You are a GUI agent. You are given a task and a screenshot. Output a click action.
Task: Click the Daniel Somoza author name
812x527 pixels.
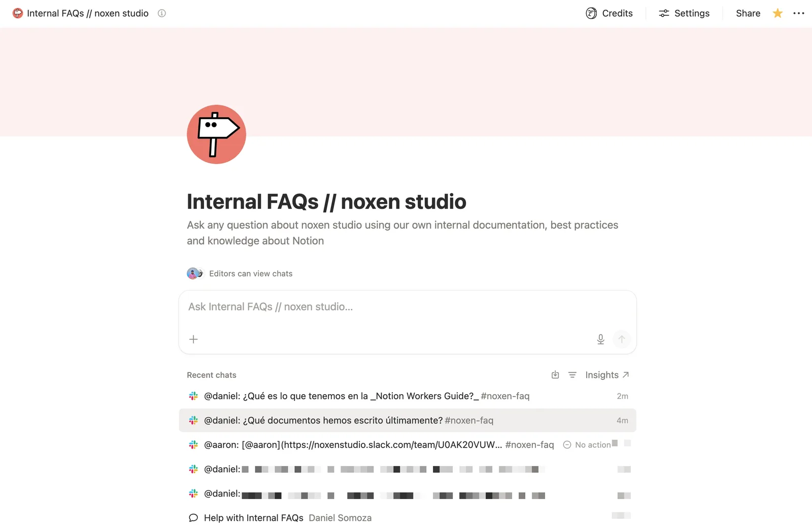(340, 518)
